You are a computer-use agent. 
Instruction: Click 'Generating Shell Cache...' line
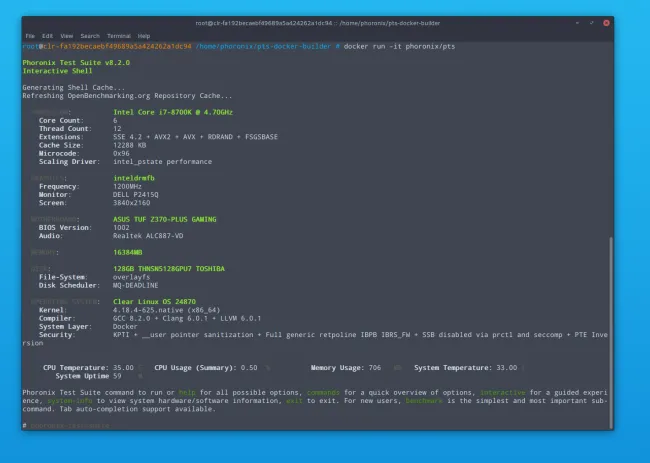(73, 87)
